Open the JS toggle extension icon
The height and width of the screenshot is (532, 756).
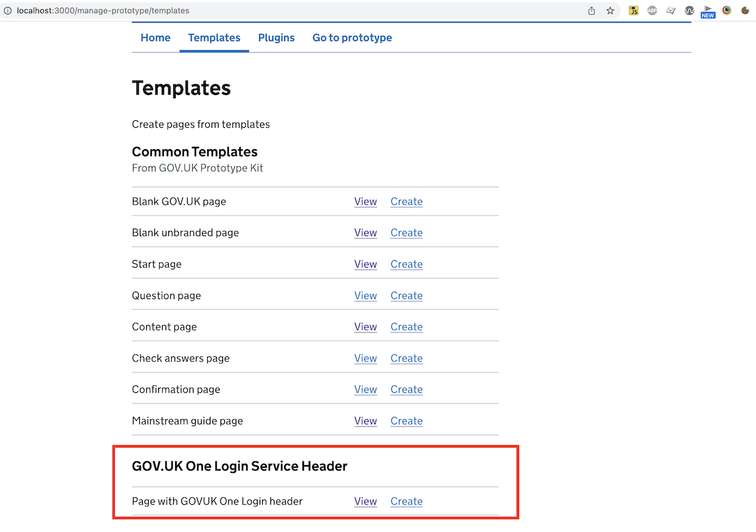click(634, 11)
